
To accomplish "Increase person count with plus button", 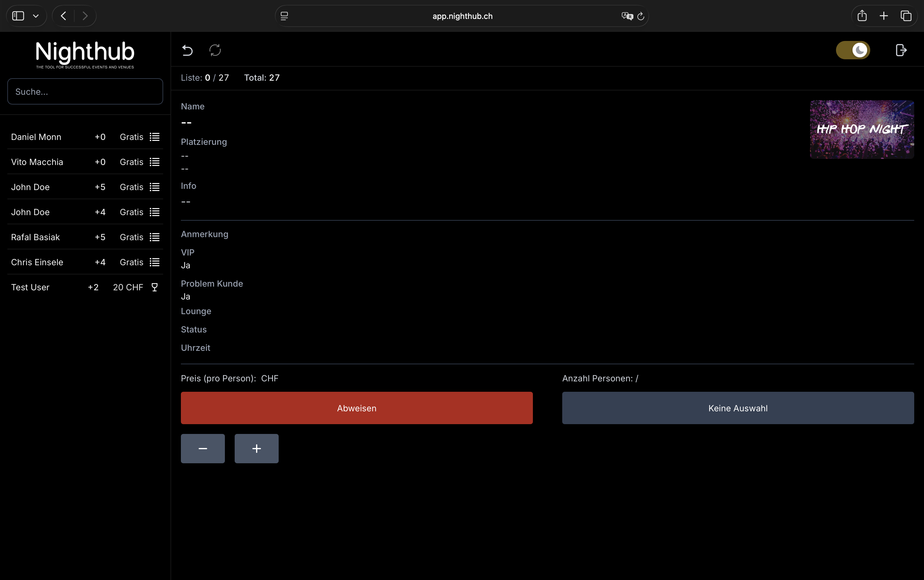I will (x=257, y=448).
